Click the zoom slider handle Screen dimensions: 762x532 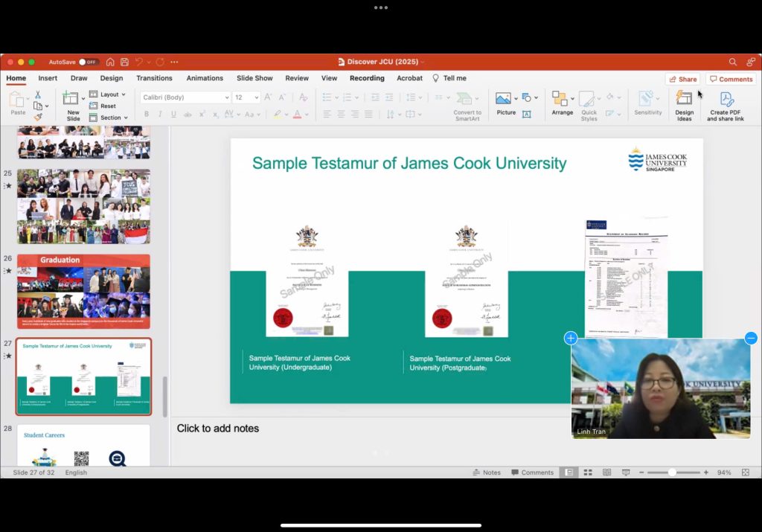coord(672,472)
